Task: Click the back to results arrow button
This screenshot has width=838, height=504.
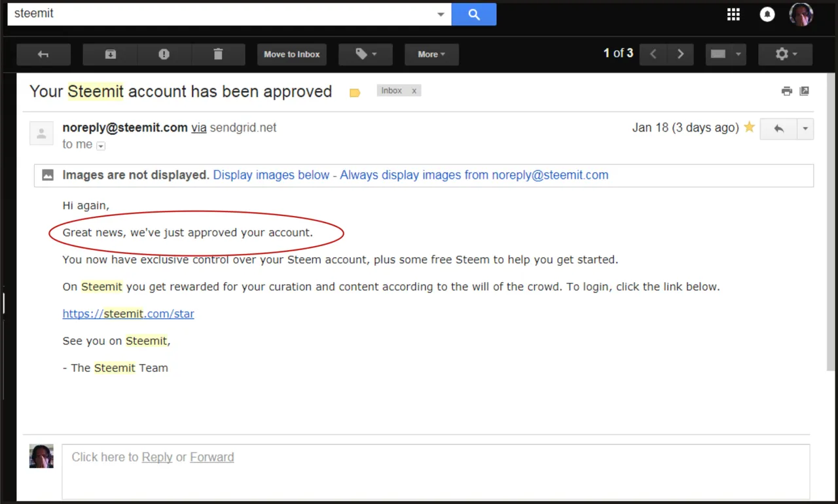Action: pos(43,54)
